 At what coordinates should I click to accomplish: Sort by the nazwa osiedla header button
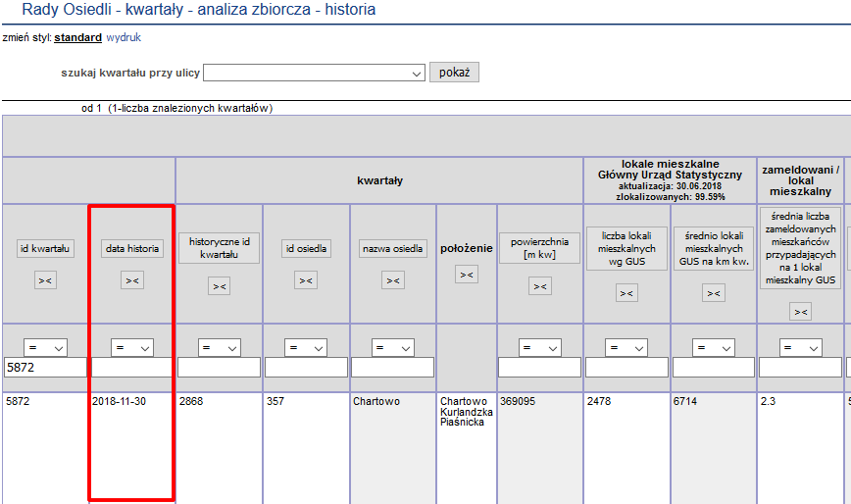point(393,249)
